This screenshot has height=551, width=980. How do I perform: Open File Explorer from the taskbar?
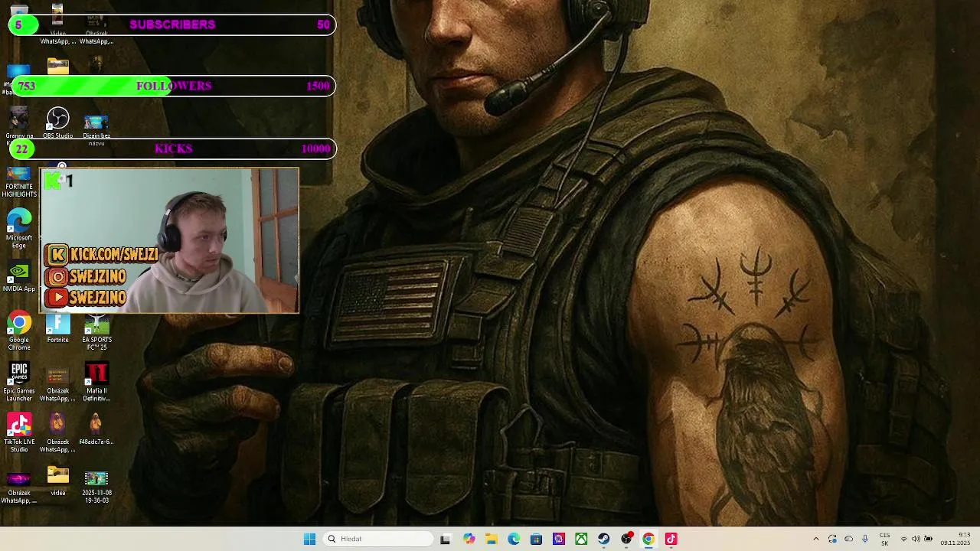click(491, 539)
